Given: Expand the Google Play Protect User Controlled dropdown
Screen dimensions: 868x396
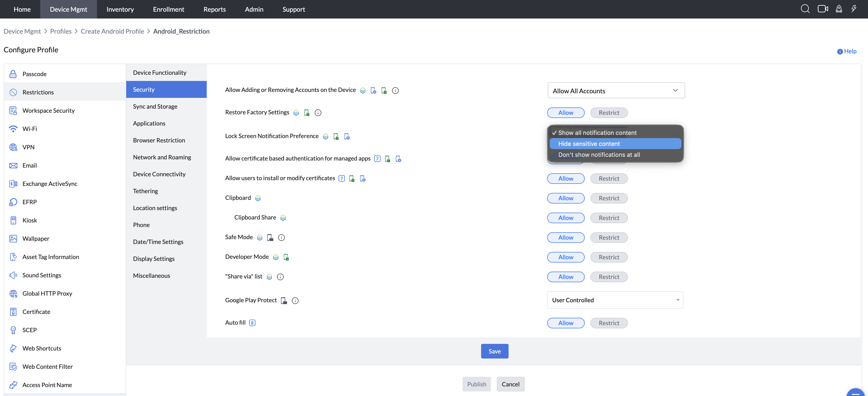Looking at the screenshot, I should (x=615, y=300).
